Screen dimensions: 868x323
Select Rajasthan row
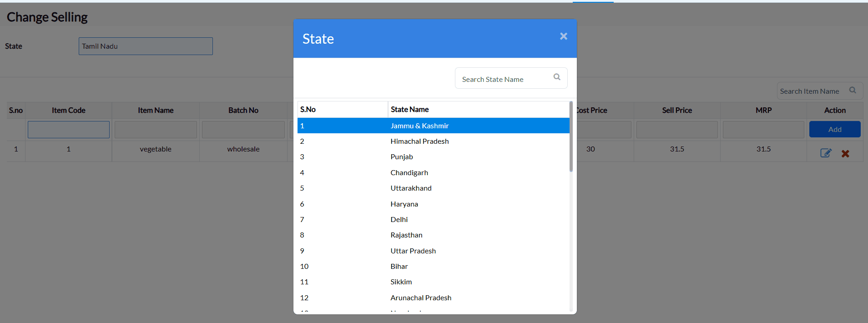(x=406, y=235)
